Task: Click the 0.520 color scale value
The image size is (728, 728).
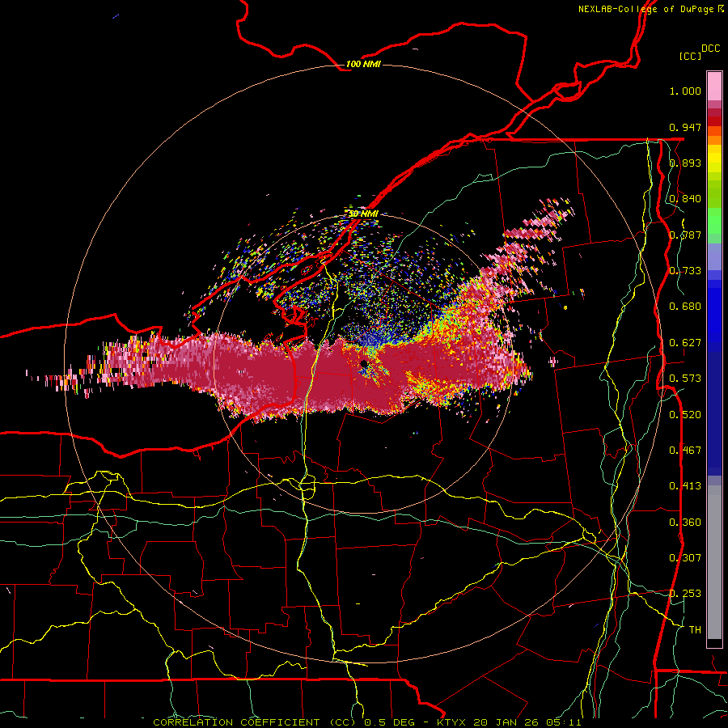Action: (685, 415)
